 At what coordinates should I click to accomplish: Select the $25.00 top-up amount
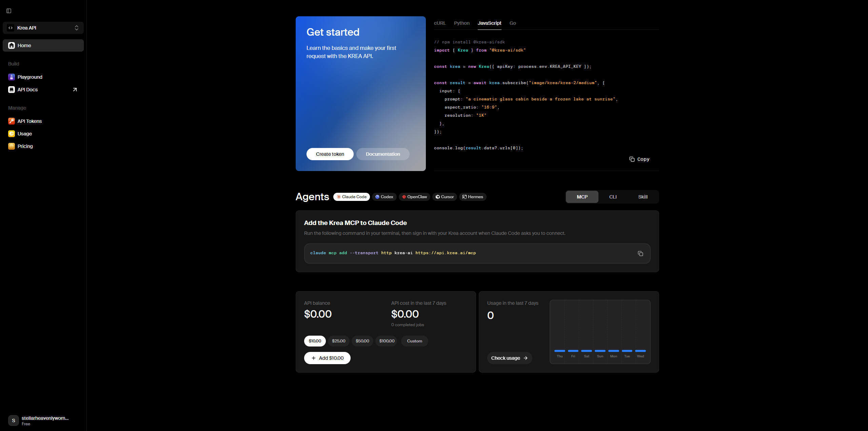338,341
